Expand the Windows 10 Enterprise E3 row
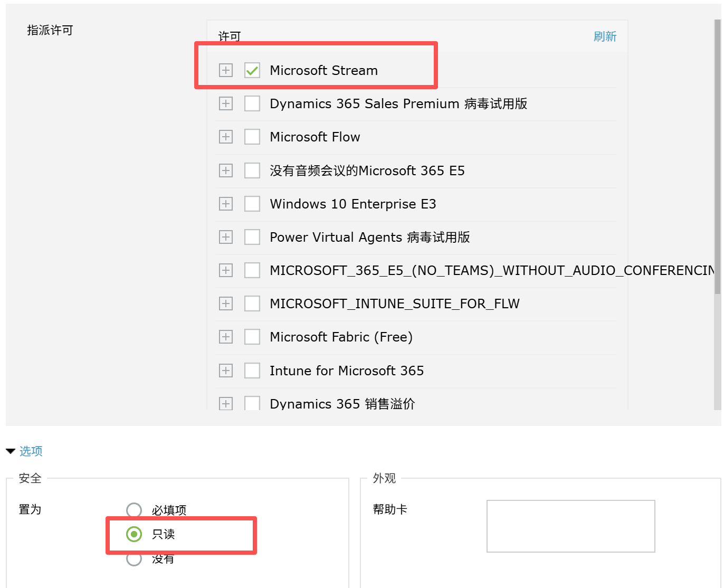724x588 pixels. (x=226, y=204)
